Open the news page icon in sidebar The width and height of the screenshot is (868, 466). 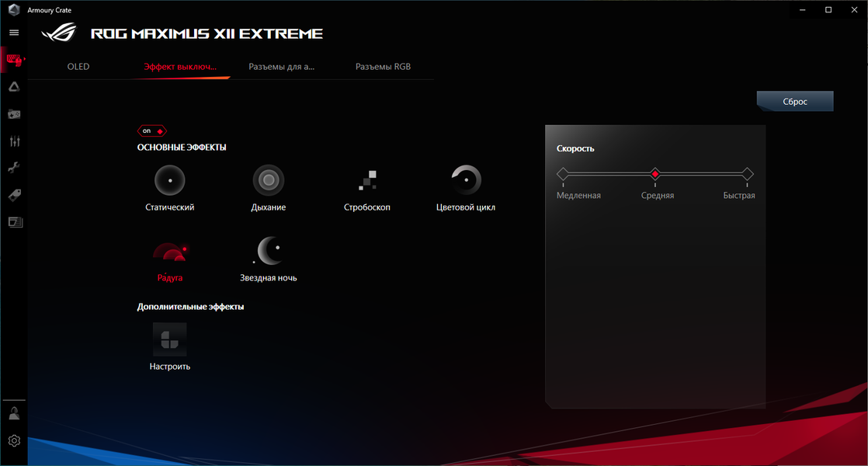click(15, 222)
